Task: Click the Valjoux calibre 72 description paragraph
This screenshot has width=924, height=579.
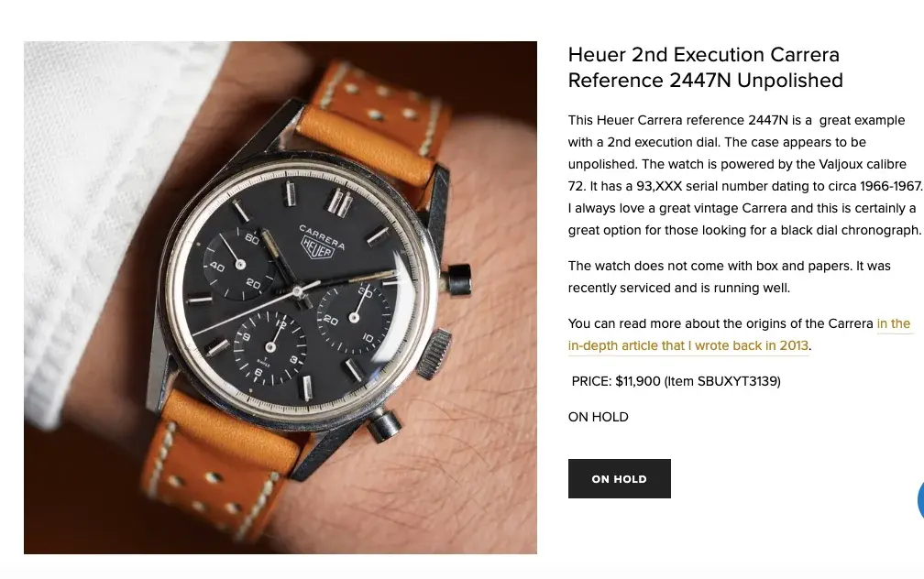Action: (745, 175)
